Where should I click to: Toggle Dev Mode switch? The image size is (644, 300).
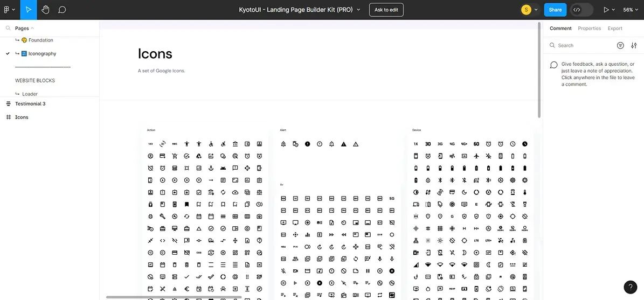point(582,10)
